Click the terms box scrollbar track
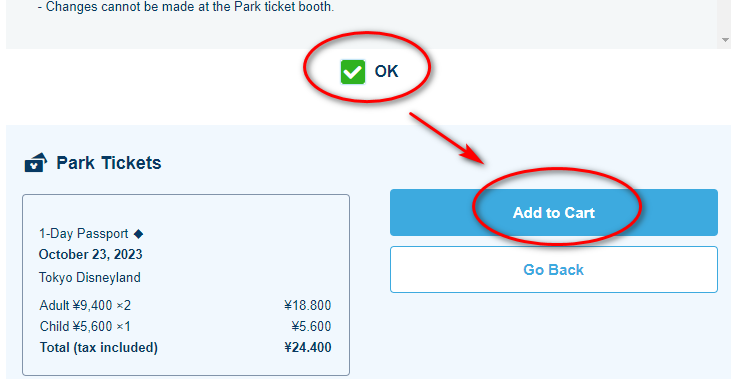Screen dimensions: 731x379 coord(724,17)
